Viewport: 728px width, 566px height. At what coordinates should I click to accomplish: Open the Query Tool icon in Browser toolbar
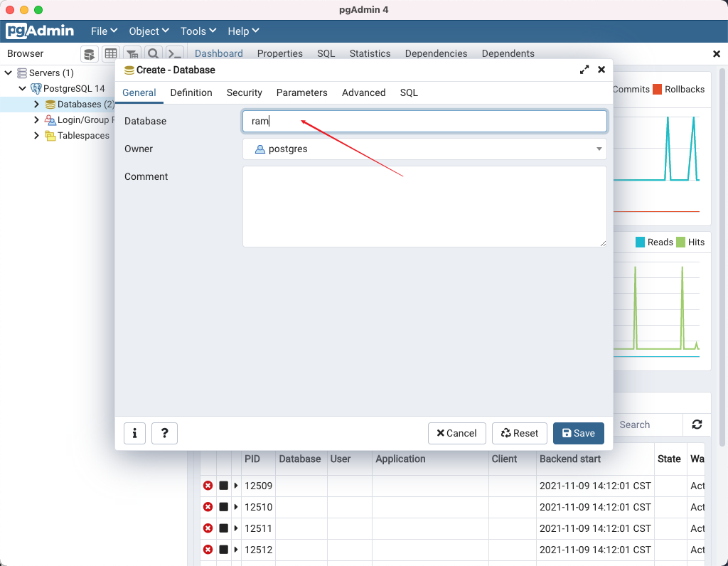coord(89,54)
